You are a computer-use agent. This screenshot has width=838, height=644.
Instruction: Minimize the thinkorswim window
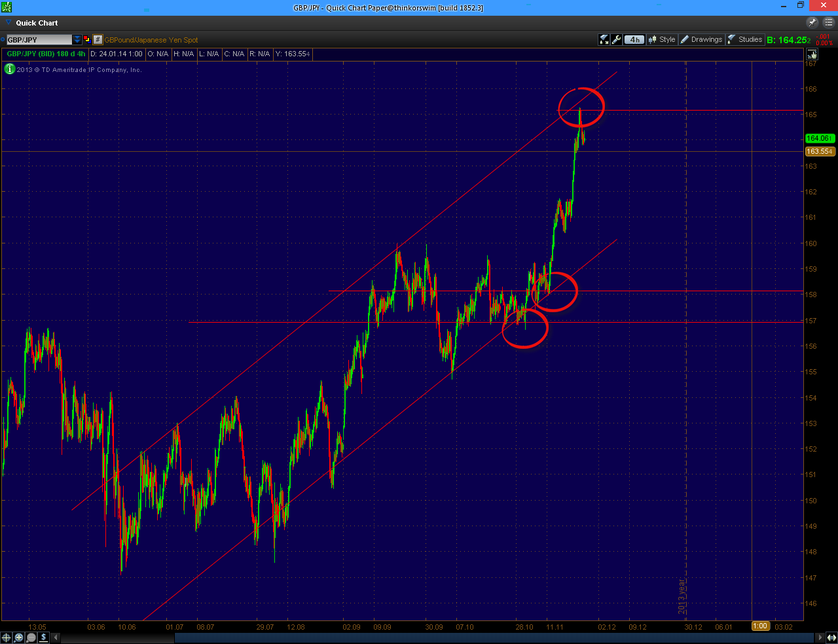coord(784,6)
